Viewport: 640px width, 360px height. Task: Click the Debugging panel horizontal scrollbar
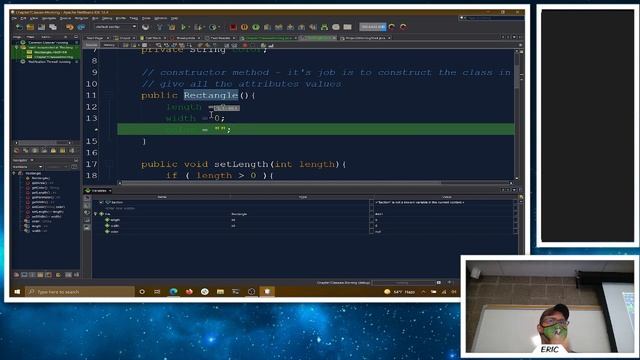(x=43, y=143)
